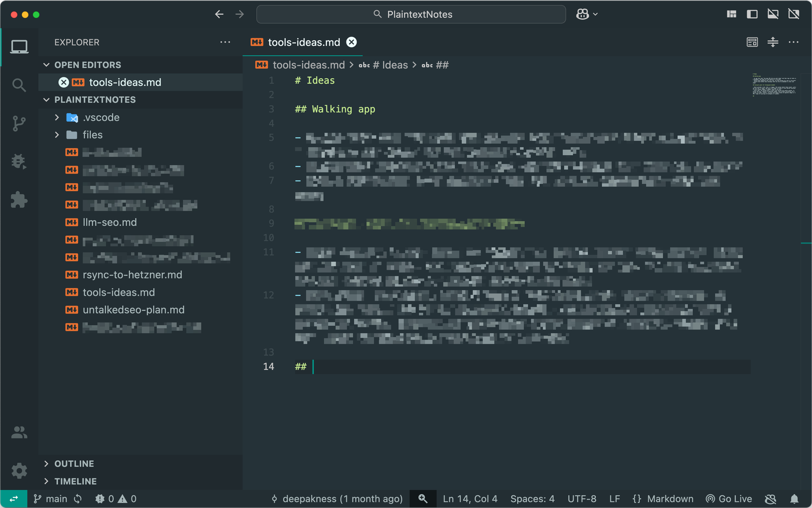Toggle the secondary sidebar button
The width and height of the screenshot is (812, 508).
pos(794,14)
